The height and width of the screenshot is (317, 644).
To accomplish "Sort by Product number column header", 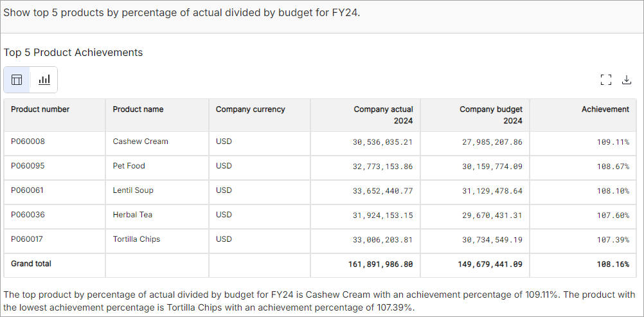I will click(40, 109).
